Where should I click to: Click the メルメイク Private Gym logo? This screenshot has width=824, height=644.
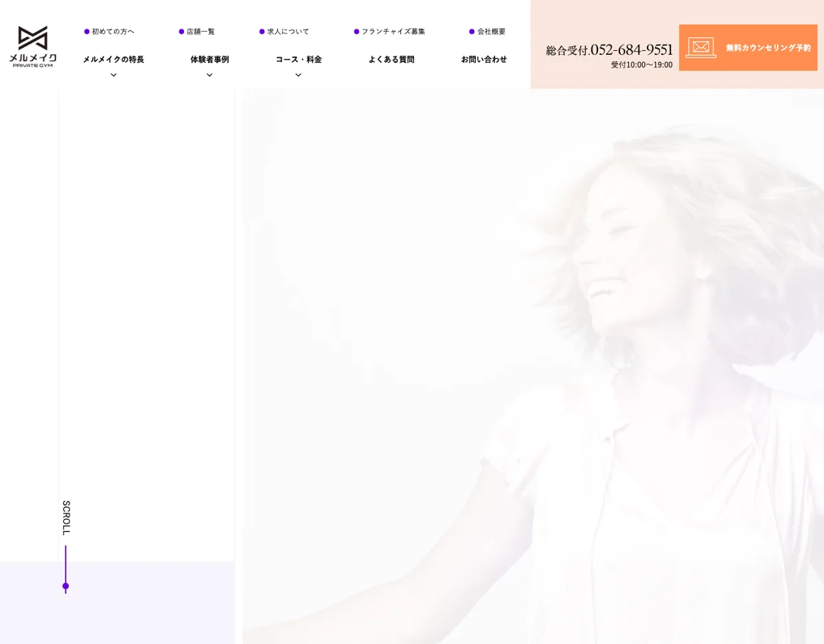coord(32,47)
